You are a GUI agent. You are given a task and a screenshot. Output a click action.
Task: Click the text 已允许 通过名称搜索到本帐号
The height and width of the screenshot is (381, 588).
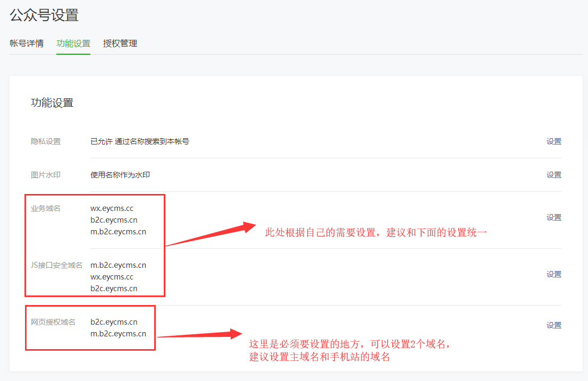(x=140, y=141)
